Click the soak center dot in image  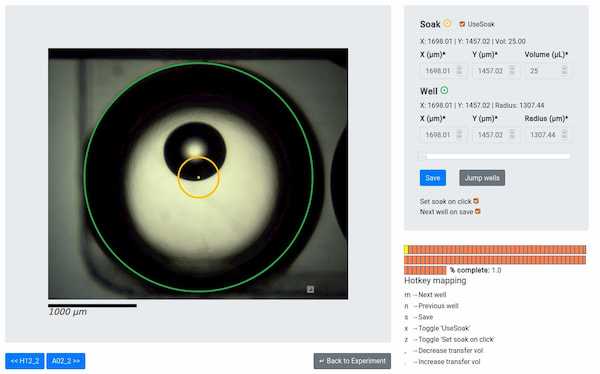tap(199, 177)
